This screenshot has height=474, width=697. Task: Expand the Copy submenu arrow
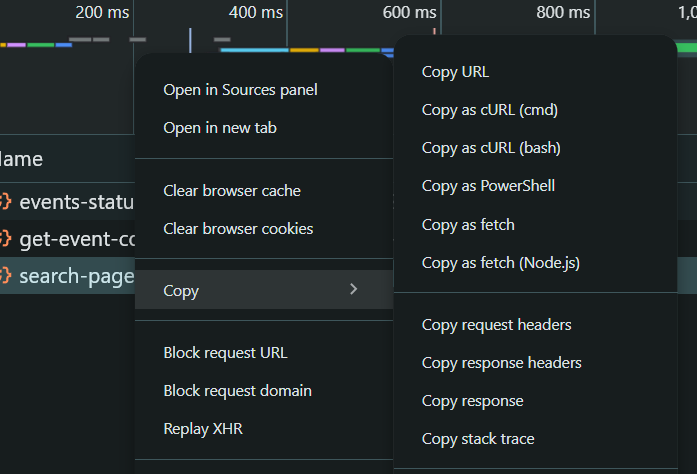(x=353, y=289)
